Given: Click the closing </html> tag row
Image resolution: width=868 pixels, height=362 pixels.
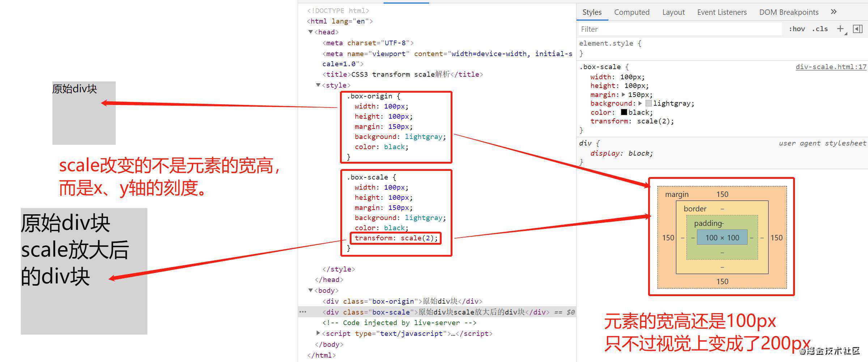Looking at the screenshot, I should 321,355.
